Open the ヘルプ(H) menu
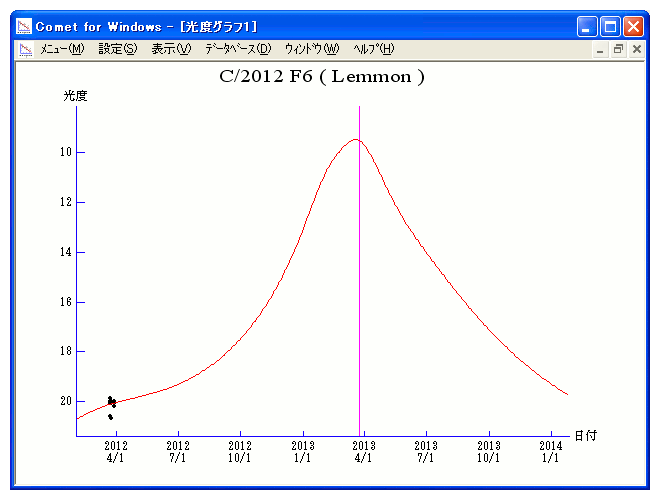660x500 pixels. pyautogui.click(x=374, y=49)
